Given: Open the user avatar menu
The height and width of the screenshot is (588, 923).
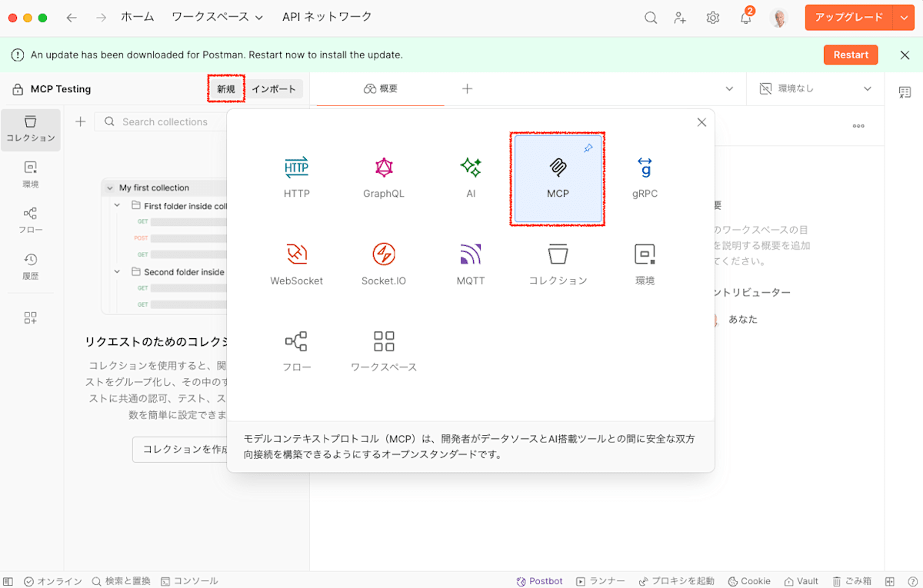Looking at the screenshot, I should (x=779, y=18).
